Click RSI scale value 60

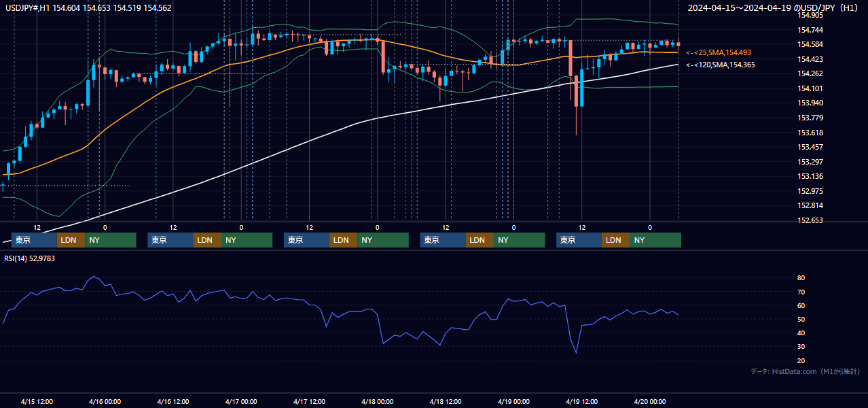801,305
